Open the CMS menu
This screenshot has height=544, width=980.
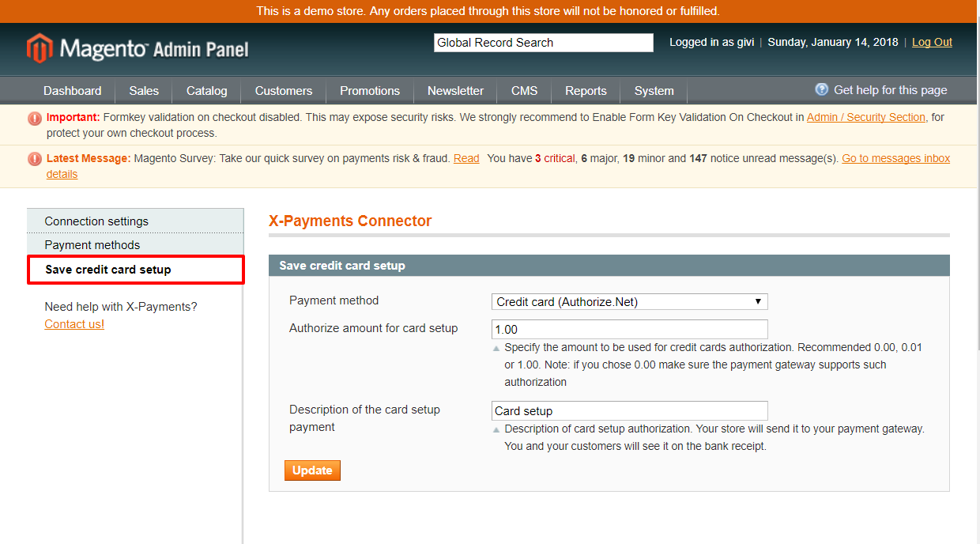pyautogui.click(x=525, y=91)
